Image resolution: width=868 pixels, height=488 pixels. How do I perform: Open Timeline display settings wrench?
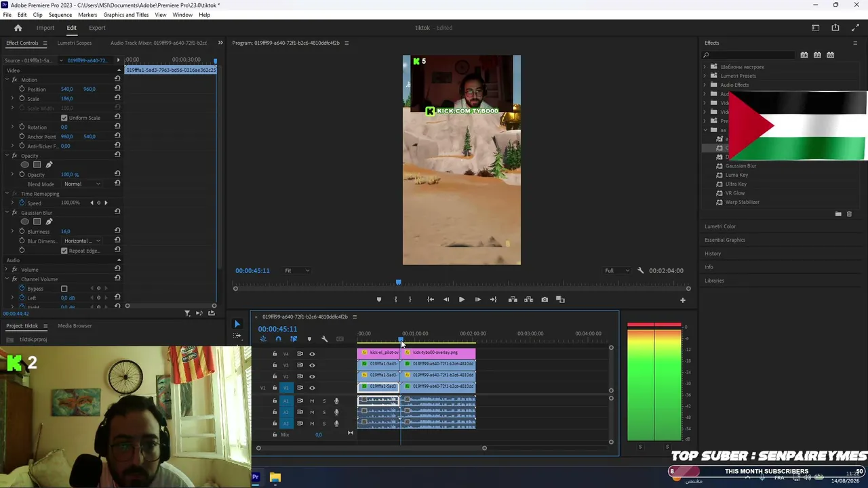point(324,339)
